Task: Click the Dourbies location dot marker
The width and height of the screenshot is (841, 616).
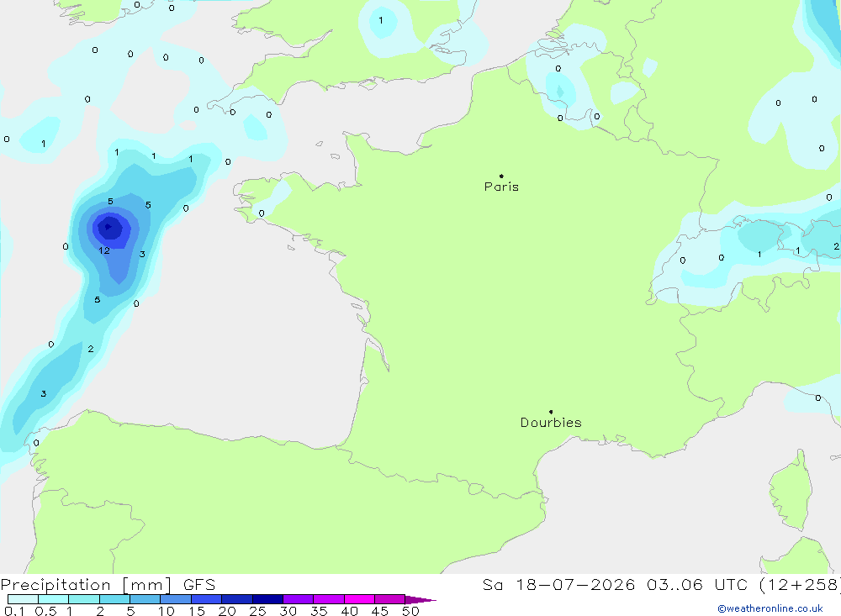Action: (551, 412)
